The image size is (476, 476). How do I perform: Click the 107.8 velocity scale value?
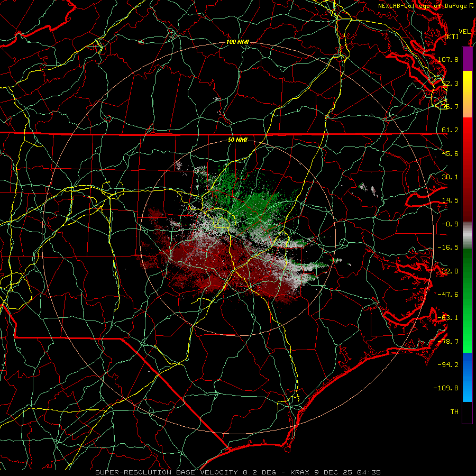tap(448, 59)
